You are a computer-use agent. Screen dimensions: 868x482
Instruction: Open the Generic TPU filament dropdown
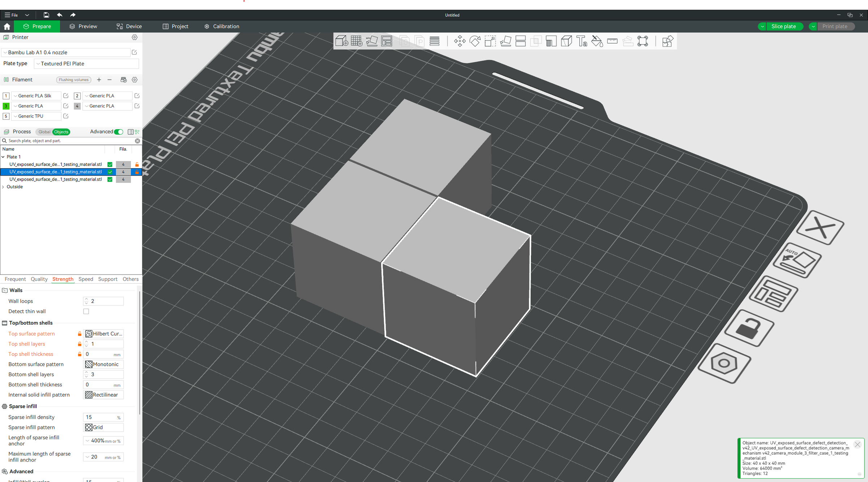pos(36,116)
